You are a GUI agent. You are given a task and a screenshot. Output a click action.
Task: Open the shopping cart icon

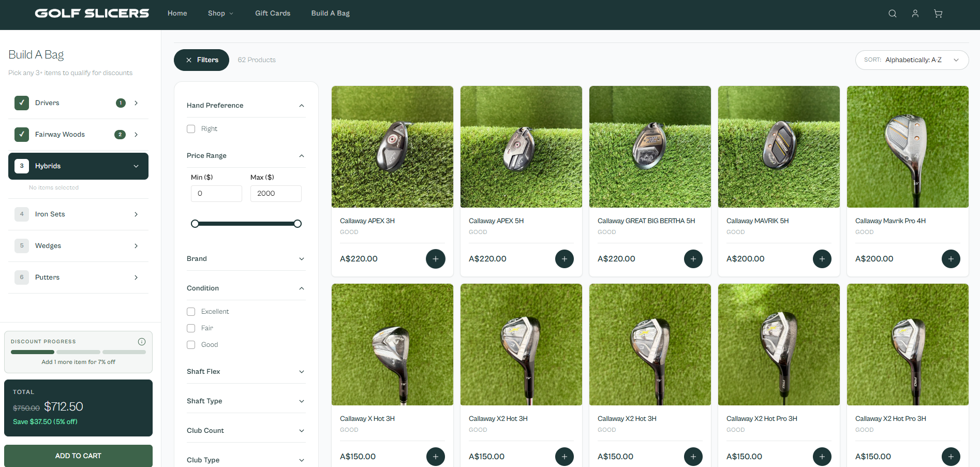coord(938,13)
